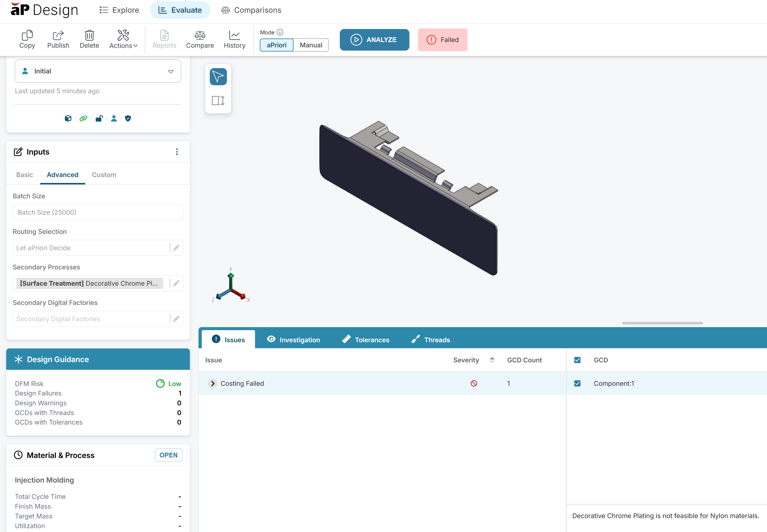Switch mode to aPriori

coord(276,45)
